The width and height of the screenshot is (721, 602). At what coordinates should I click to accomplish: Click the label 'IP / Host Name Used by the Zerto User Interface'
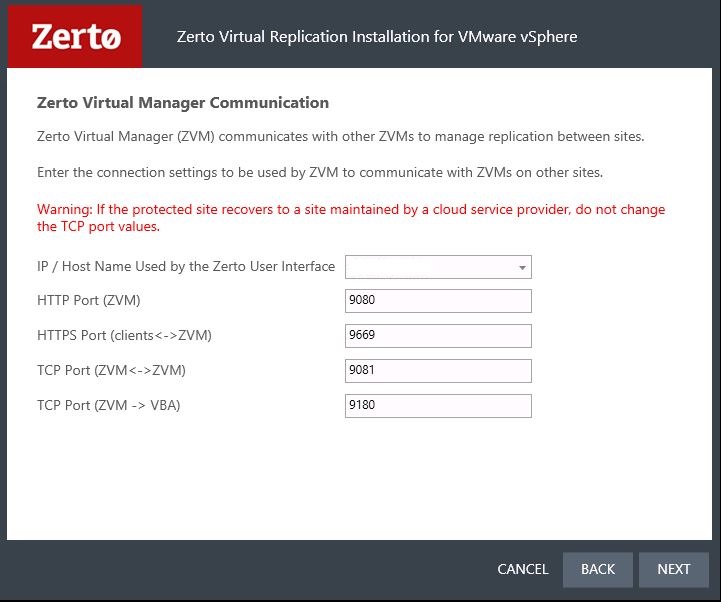click(186, 266)
